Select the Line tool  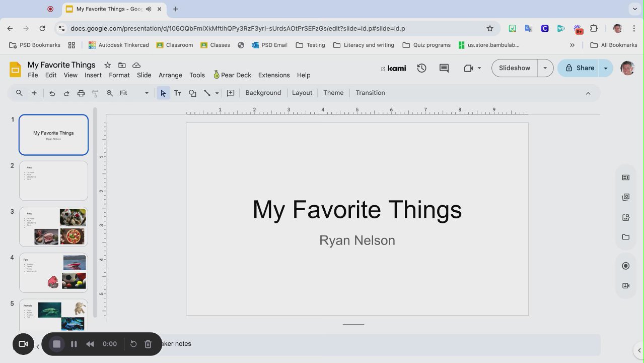[207, 93]
